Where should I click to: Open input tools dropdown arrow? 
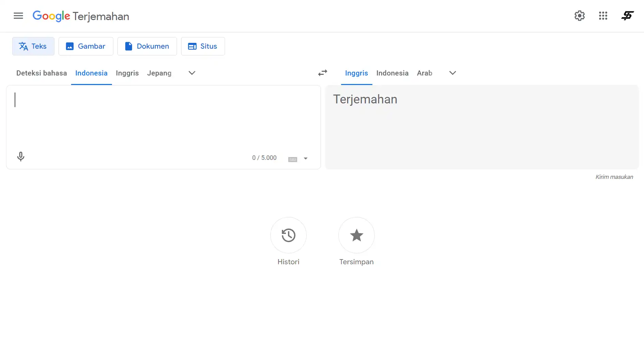coord(306,158)
